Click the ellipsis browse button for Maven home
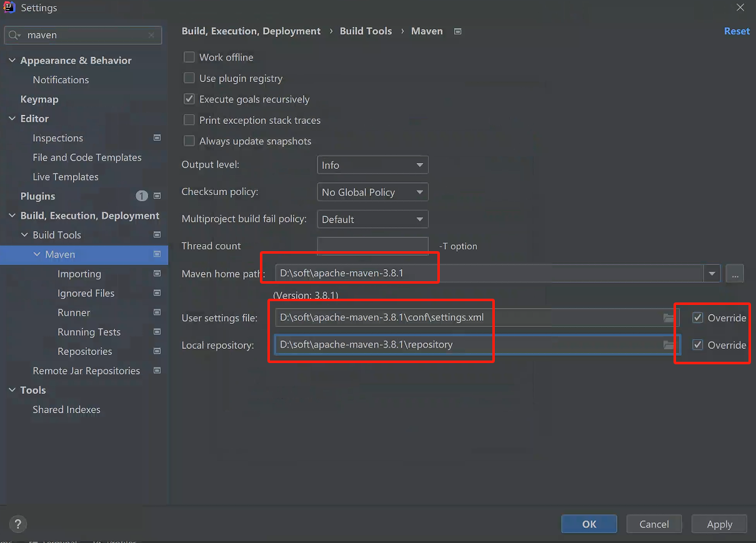 pos(735,274)
